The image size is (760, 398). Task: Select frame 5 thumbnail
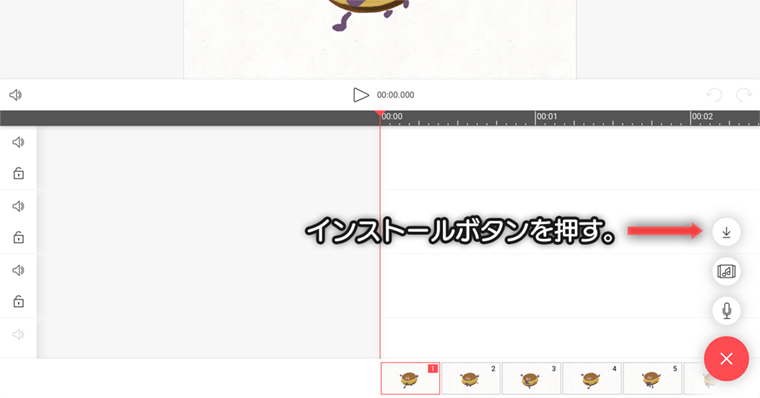652,378
